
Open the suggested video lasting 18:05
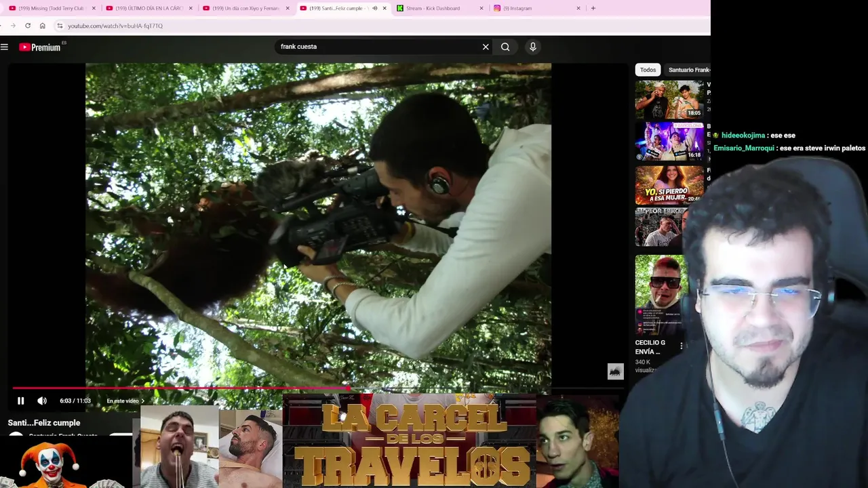pyautogui.click(x=669, y=100)
